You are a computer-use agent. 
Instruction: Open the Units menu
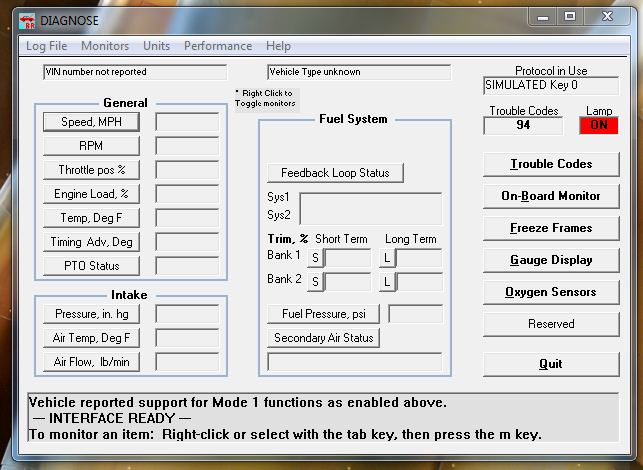point(156,46)
